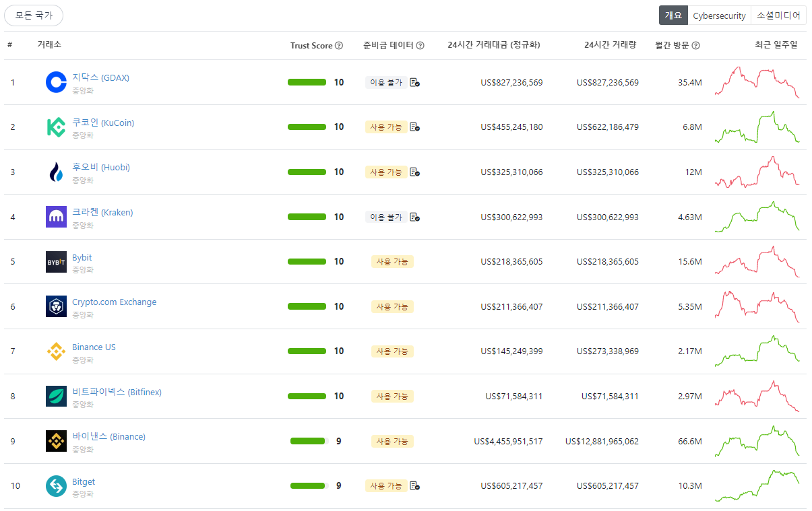Switch to the 개요 tab
Image resolution: width=812 pixels, height=511 pixels.
[x=673, y=15]
